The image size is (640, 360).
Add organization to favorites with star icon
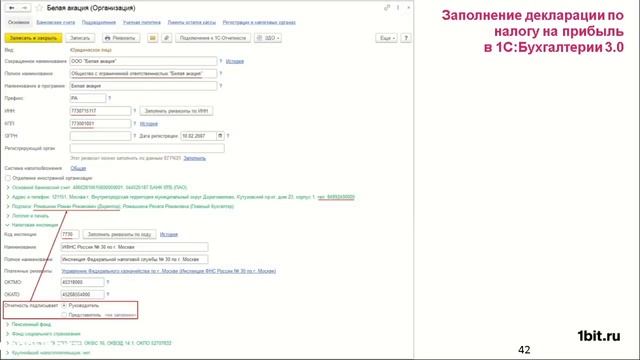tap(39, 8)
